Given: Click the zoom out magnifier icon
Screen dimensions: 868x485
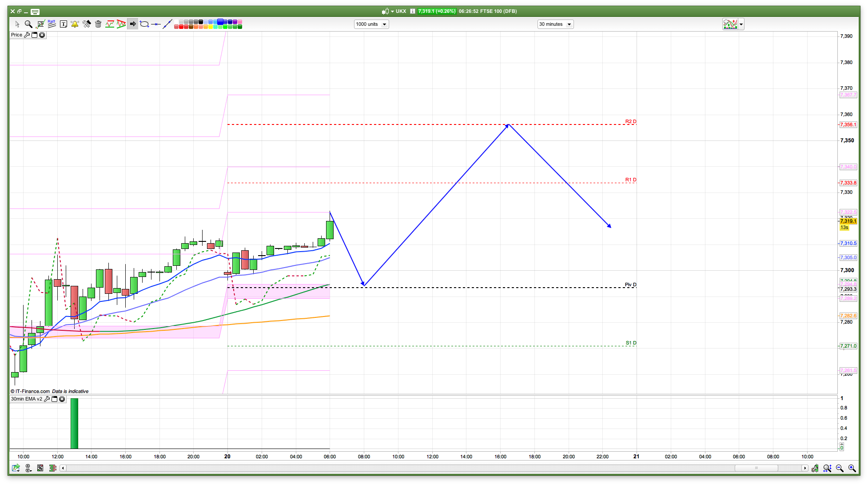Looking at the screenshot, I should click(x=839, y=468).
